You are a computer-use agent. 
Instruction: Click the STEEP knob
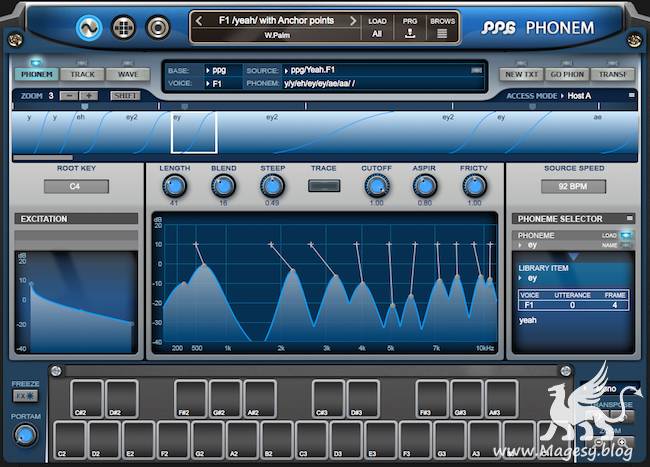(272, 186)
